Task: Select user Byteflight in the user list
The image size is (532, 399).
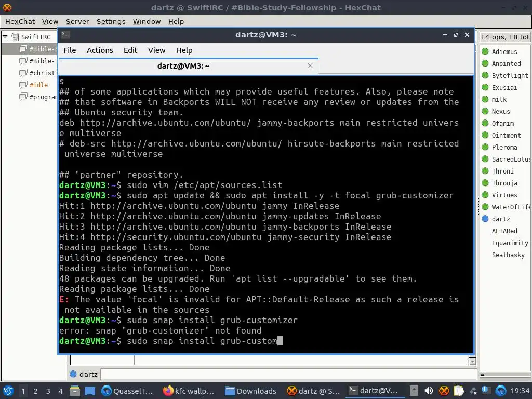Action: point(510,76)
